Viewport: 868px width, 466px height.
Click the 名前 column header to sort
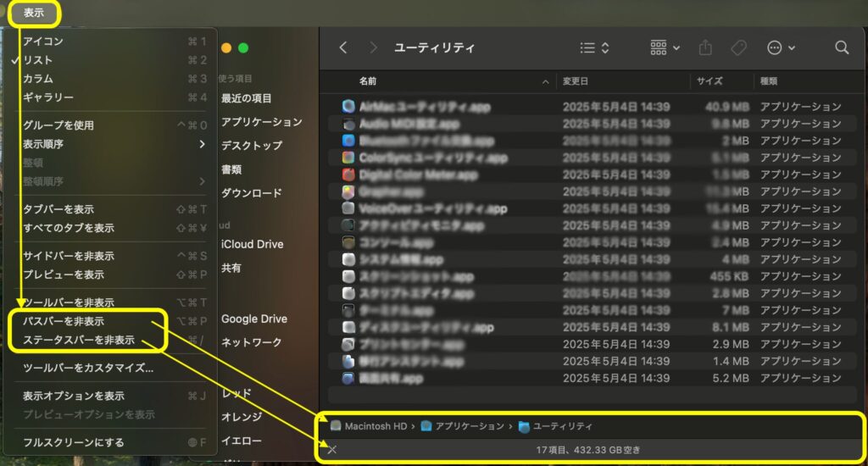click(x=368, y=81)
